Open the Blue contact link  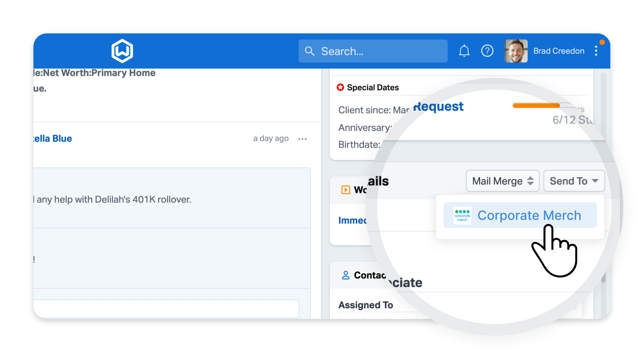click(52, 138)
